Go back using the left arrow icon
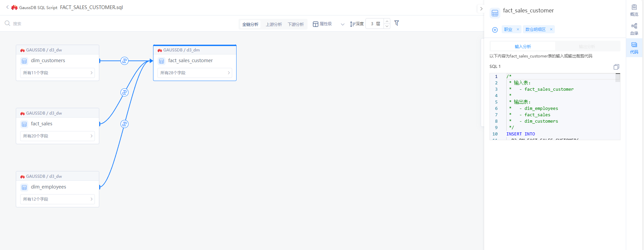The height and width of the screenshot is (250, 644). 7,7
